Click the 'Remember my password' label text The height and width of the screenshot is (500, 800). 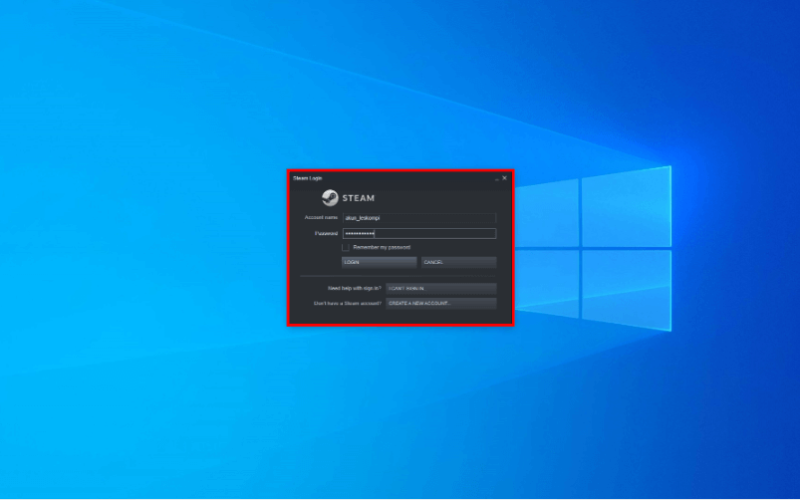click(382, 247)
